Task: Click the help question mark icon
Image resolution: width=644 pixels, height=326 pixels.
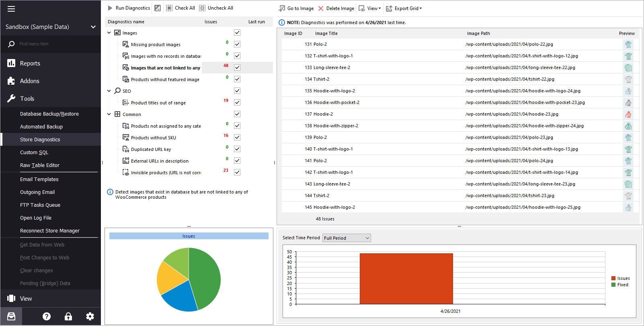Action: (47, 316)
